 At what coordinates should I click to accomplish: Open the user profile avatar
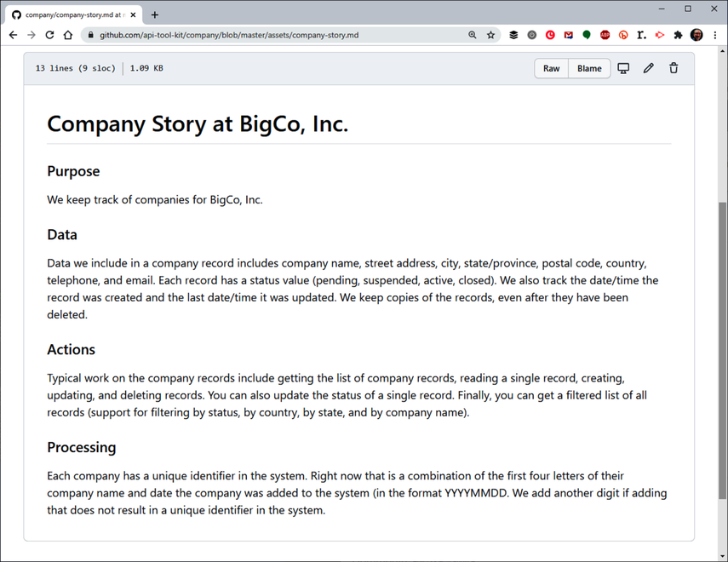[696, 35]
